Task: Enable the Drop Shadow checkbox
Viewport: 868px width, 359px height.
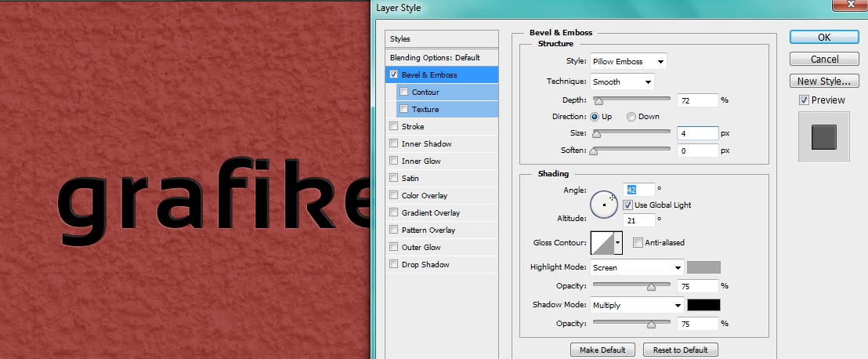Action: [x=393, y=264]
